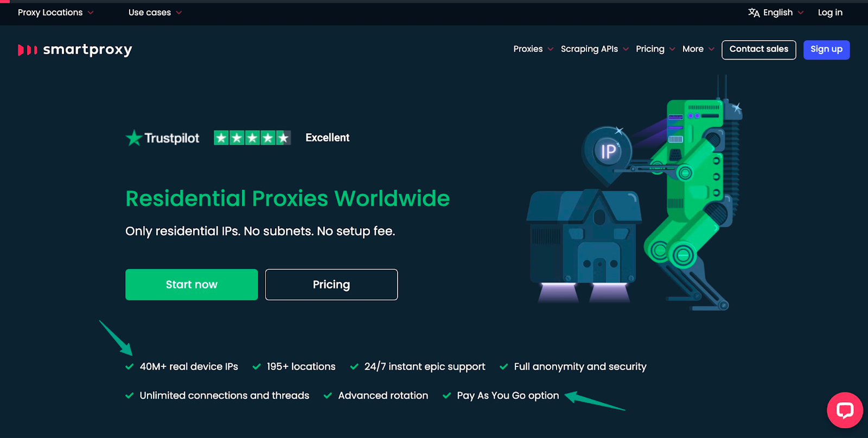Click the green Start now button
Image resolution: width=868 pixels, height=438 pixels.
coord(192,285)
